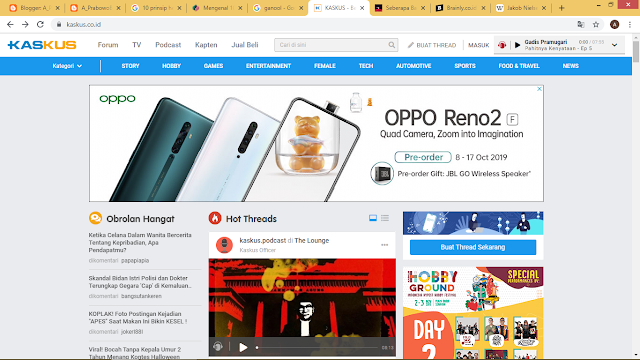Seek on the podcast progress bar
This screenshot has height=360, width=640.
tap(317, 347)
